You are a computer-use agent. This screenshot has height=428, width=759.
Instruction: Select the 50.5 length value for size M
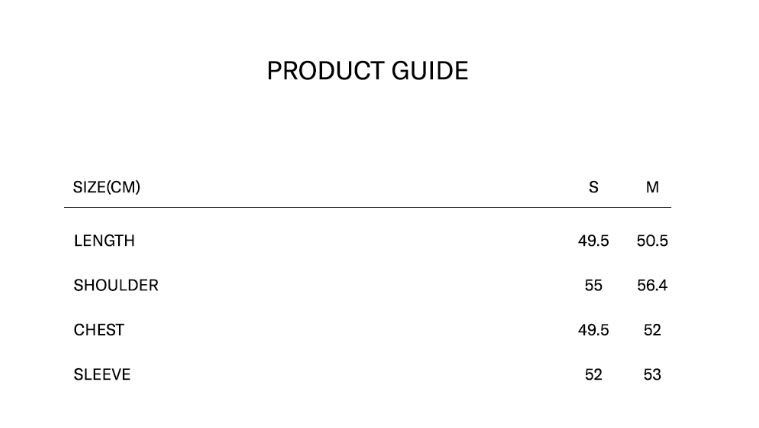652,241
